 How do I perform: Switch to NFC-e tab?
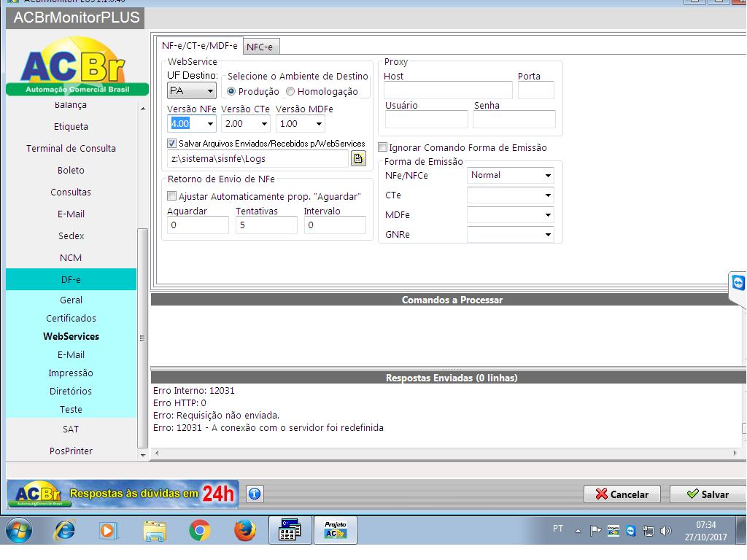pyautogui.click(x=260, y=47)
